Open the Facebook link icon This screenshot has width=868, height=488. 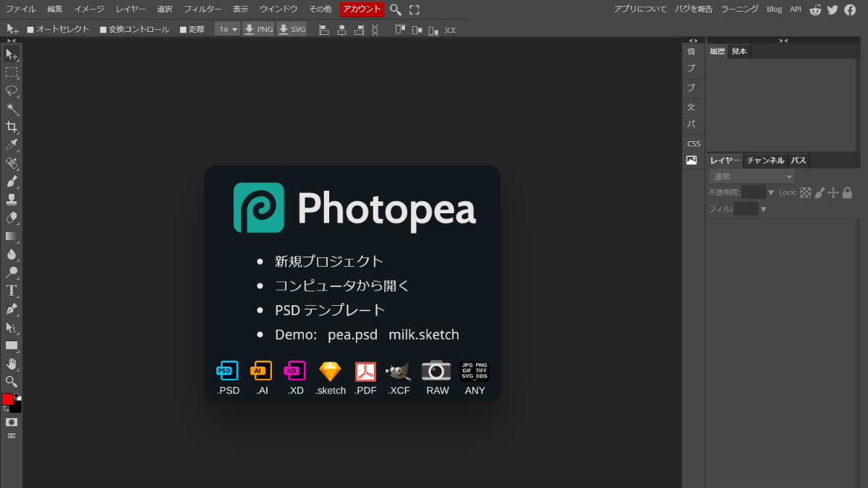pyautogui.click(x=850, y=9)
